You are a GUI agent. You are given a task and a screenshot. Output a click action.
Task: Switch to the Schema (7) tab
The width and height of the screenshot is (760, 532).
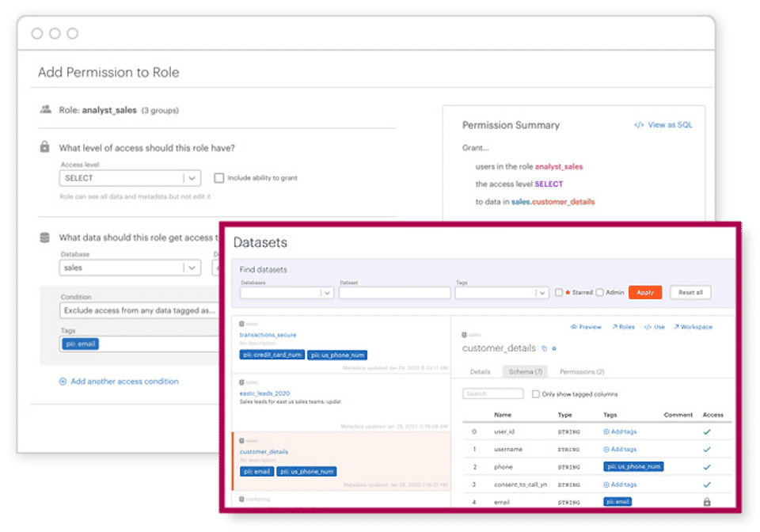click(526, 371)
